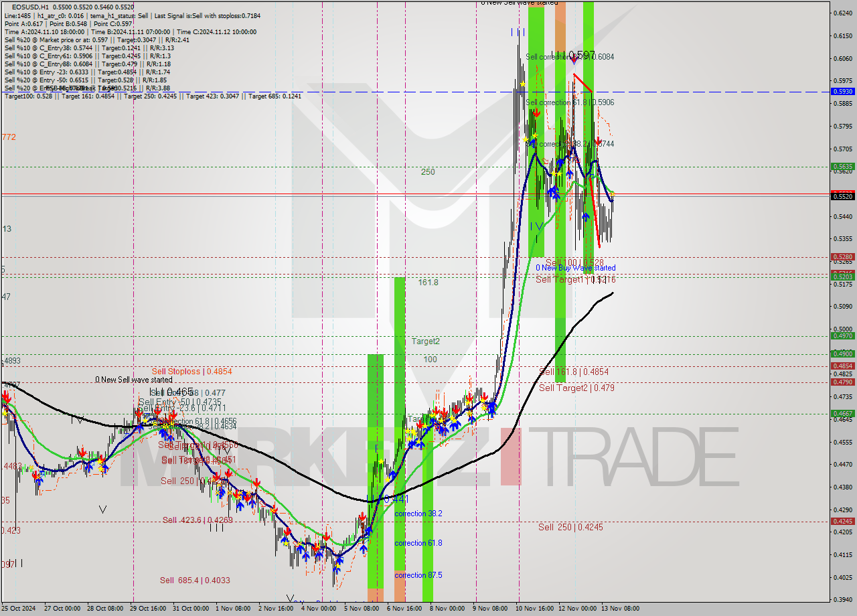Select the 'Last Signal is:Sell with stoploss:0.7184' line

[209, 15]
